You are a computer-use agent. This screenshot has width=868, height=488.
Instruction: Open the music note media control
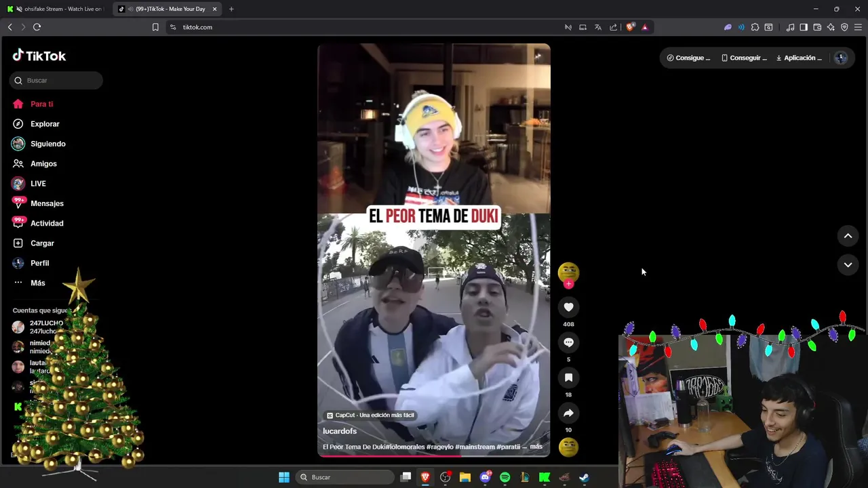(x=791, y=27)
